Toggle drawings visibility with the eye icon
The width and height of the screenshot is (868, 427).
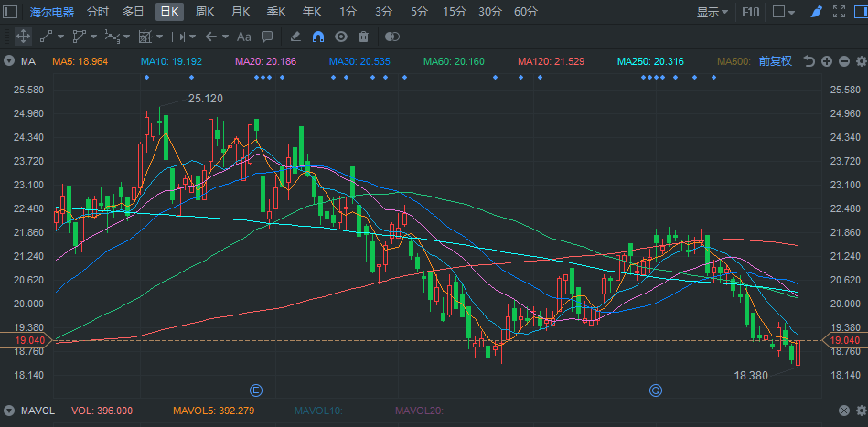341,37
